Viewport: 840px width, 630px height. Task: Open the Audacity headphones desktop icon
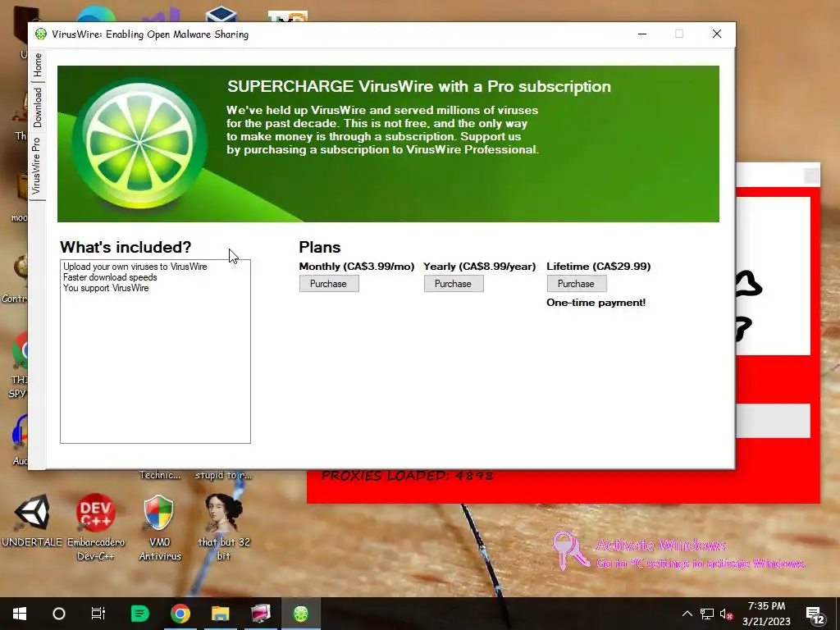click(x=20, y=440)
